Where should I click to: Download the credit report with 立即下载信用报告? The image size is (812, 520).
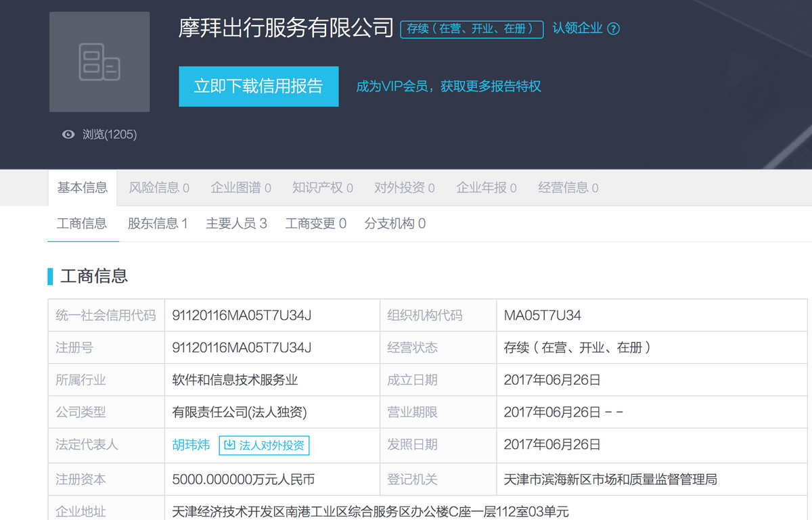click(x=258, y=87)
